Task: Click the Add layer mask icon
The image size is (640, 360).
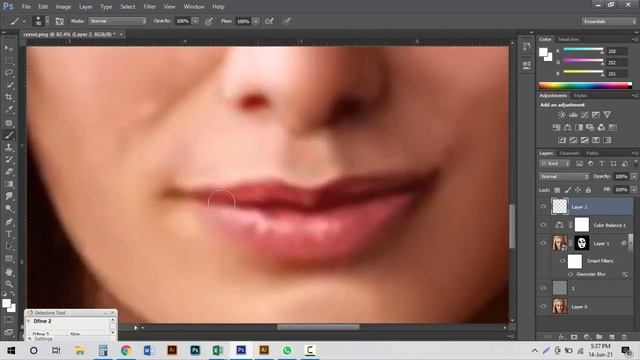Action: coord(574,337)
